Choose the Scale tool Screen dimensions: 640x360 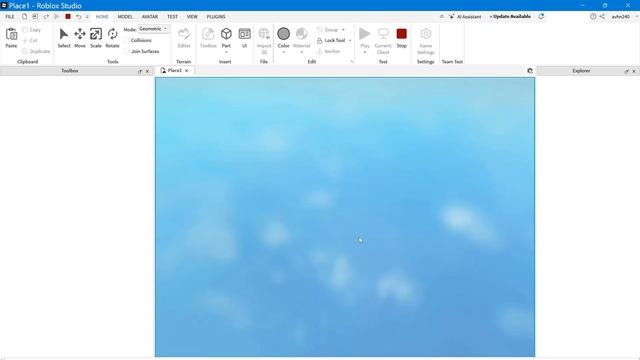[x=96, y=34]
